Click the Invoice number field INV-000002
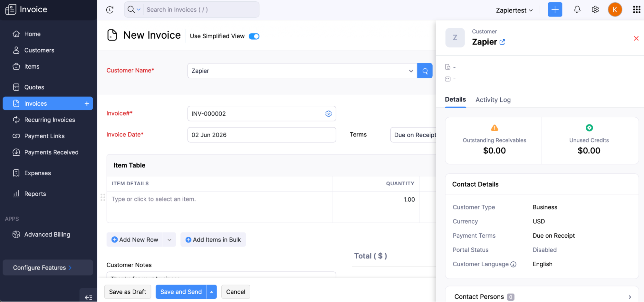The width and height of the screenshot is (644, 302). click(x=262, y=114)
